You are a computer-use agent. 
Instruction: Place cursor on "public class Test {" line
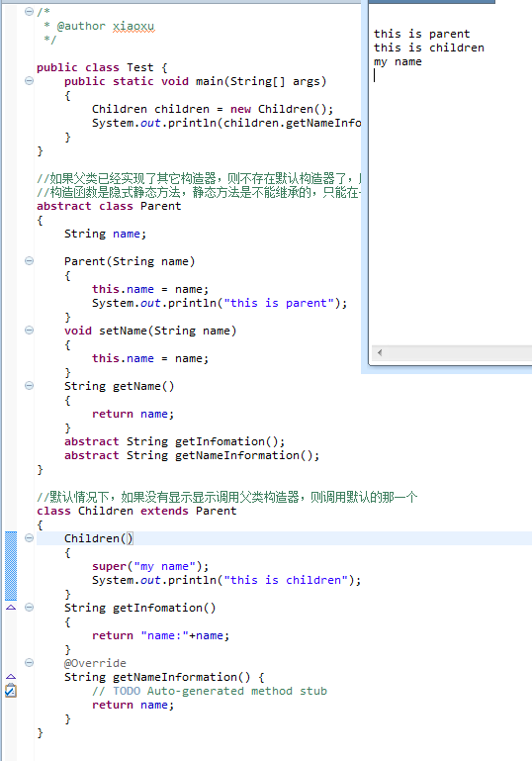(102, 67)
